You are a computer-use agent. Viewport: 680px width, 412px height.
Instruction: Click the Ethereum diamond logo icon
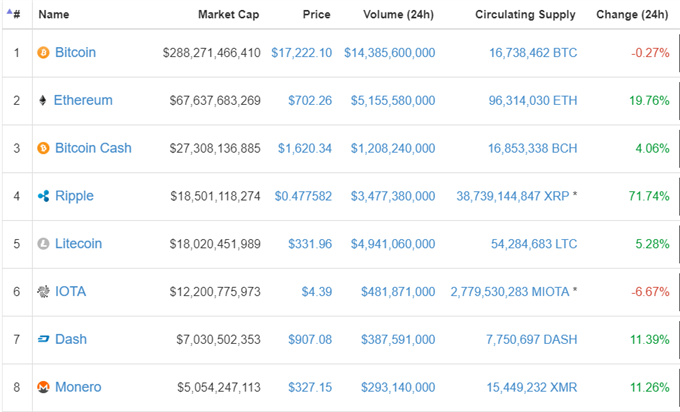tap(42, 101)
